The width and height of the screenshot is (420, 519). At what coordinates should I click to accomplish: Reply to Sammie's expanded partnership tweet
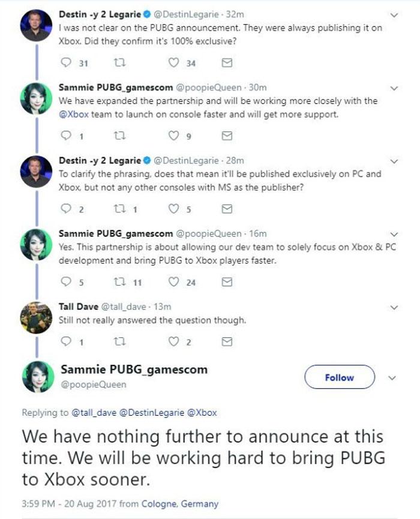65,136
